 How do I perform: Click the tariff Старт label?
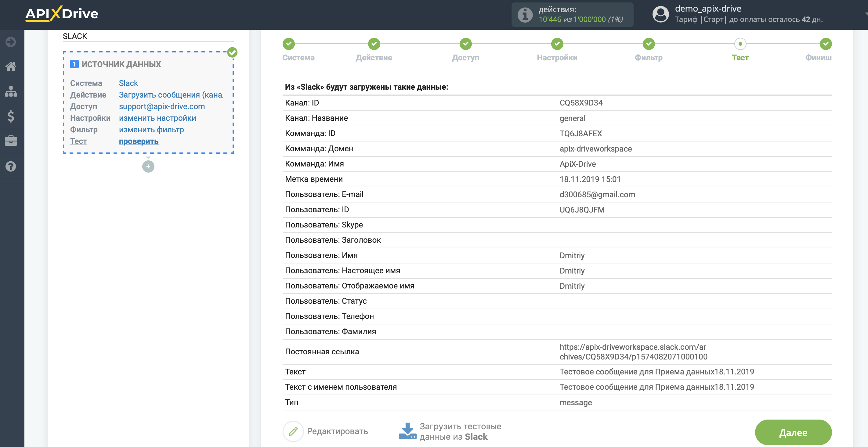(x=713, y=20)
